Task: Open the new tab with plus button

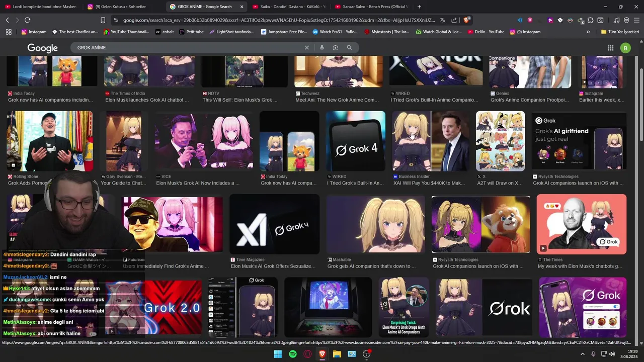Action: (419, 7)
